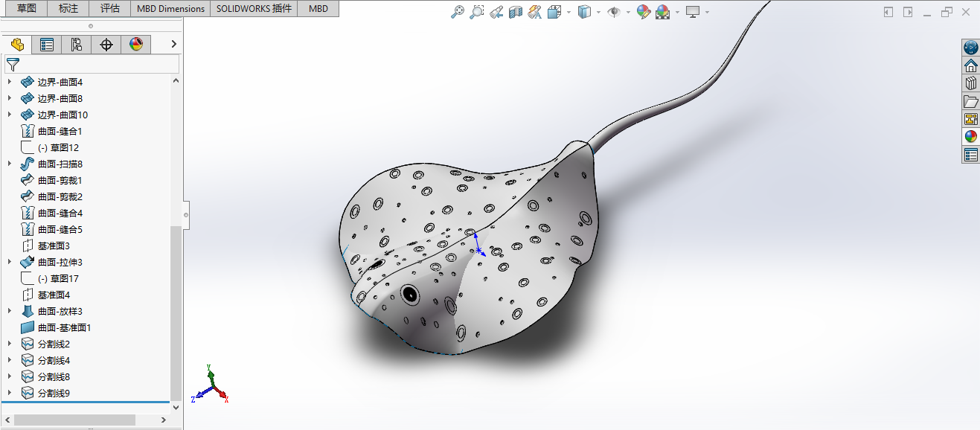
Task: Switch to the MBD Dimensions tab
Action: coord(170,9)
